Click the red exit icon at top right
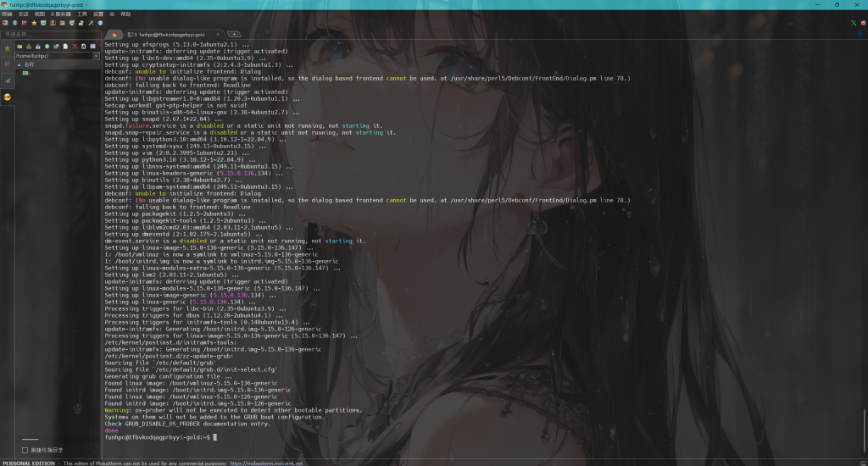The image size is (868, 466). (x=862, y=23)
